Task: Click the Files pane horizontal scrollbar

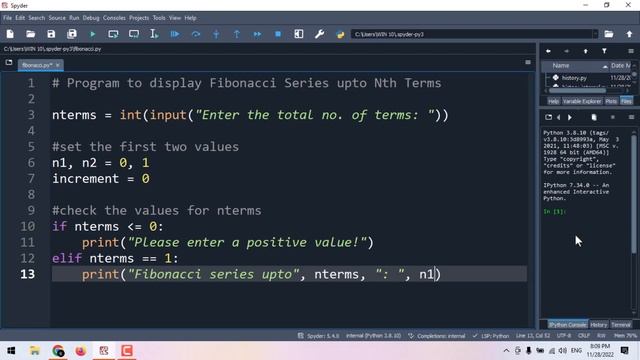Action: [x=578, y=91]
